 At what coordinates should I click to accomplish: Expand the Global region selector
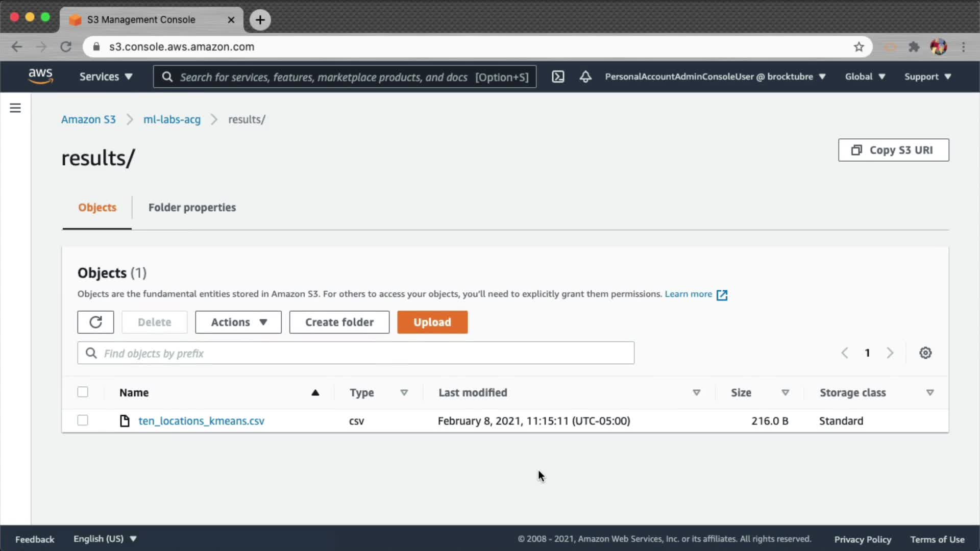[x=865, y=77]
